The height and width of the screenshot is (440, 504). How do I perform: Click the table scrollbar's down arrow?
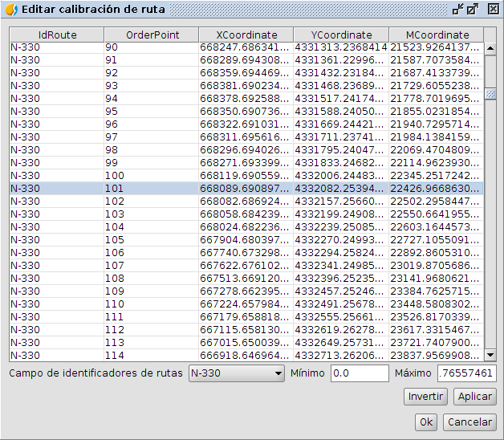coord(490,355)
